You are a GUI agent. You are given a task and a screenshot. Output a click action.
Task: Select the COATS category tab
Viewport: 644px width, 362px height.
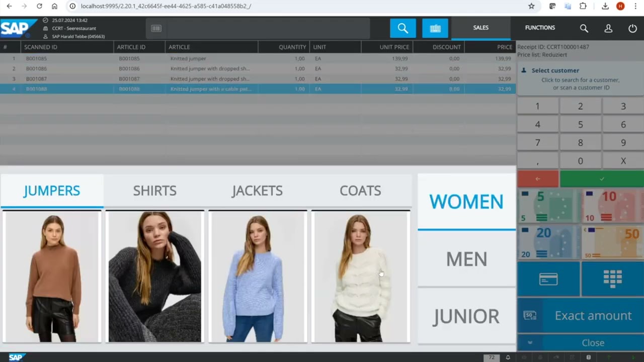click(x=360, y=191)
